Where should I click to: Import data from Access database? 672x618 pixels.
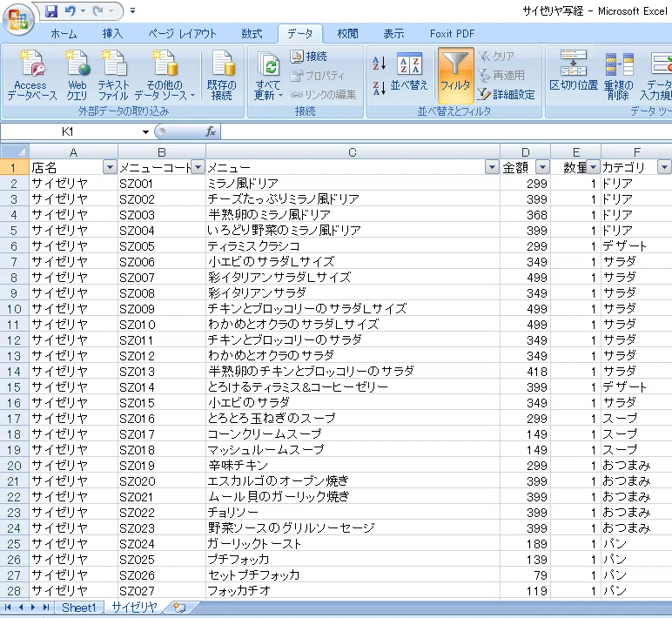[x=31, y=76]
